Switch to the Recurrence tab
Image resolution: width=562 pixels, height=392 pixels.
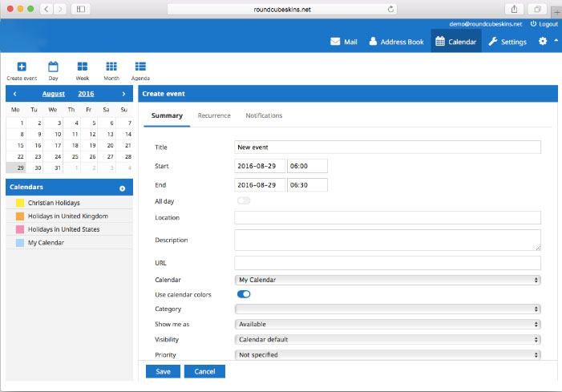click(214, 115)
